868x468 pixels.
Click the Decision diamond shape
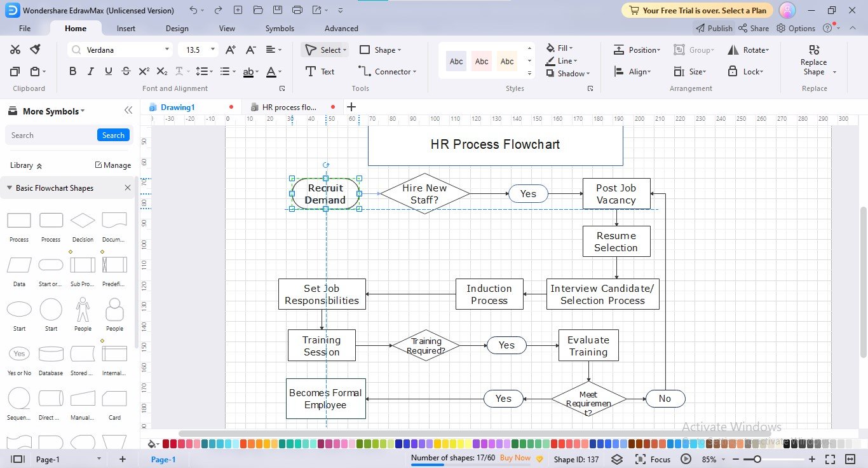pos(83,221)
